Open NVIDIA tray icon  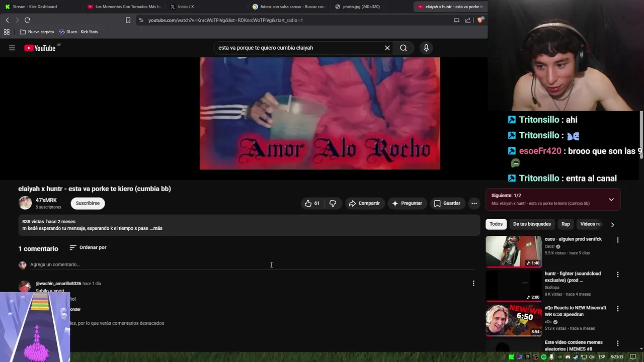(559, 357)
